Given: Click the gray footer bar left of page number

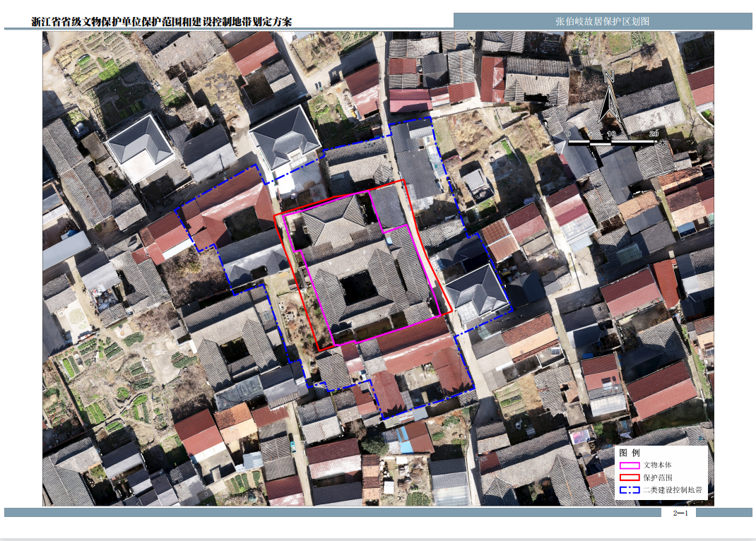Looking at the screenshot, I should pyautogui.click(x=332, y=513).
